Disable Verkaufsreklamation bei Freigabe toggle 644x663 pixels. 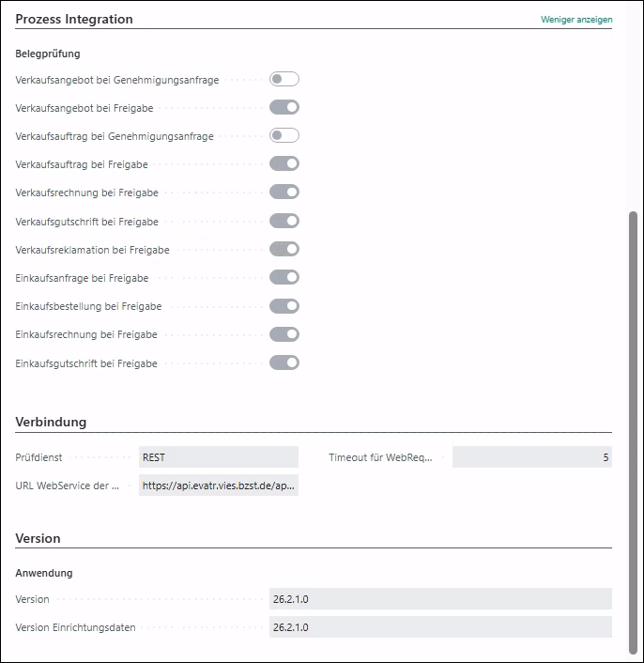point(284,250)
